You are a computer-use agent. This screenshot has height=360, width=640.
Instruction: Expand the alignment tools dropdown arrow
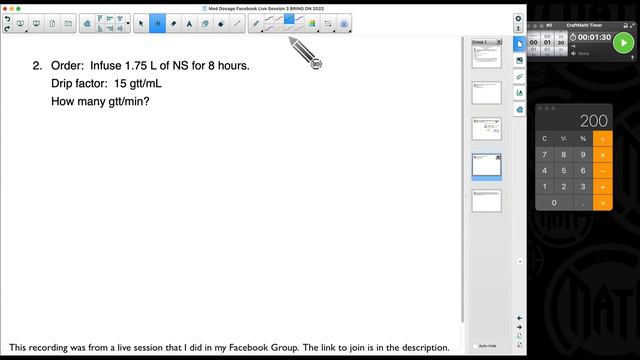pos(128,24)
